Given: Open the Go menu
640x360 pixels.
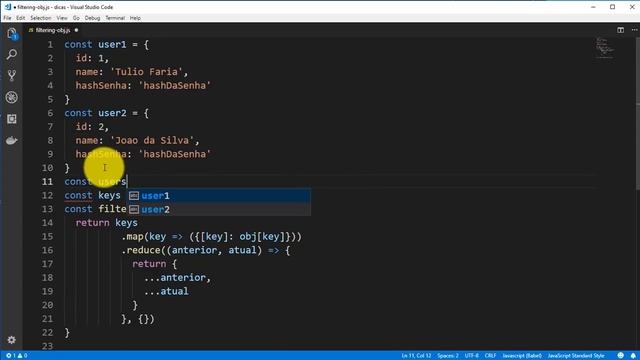Looking at the screenshot, I should (x=76, y=18).
